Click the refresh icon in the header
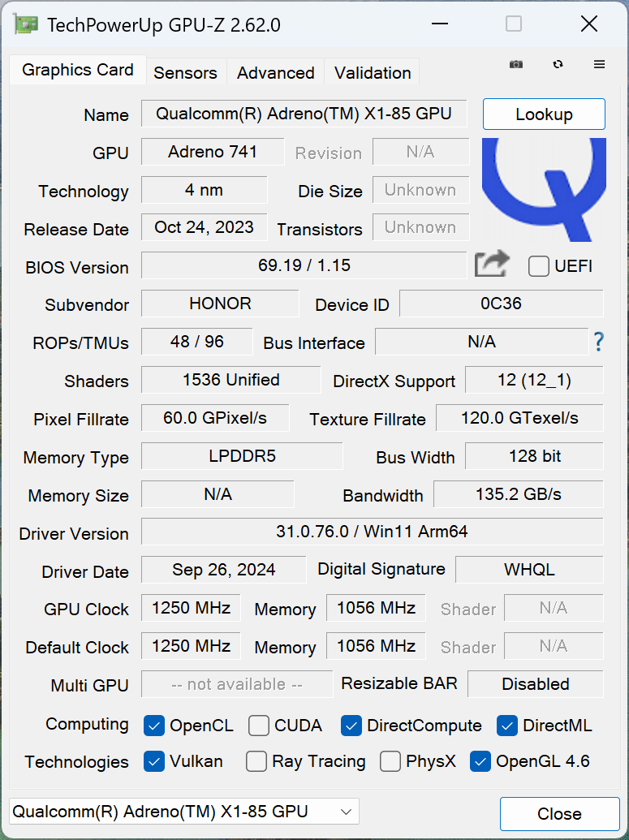 pos(558,65)
